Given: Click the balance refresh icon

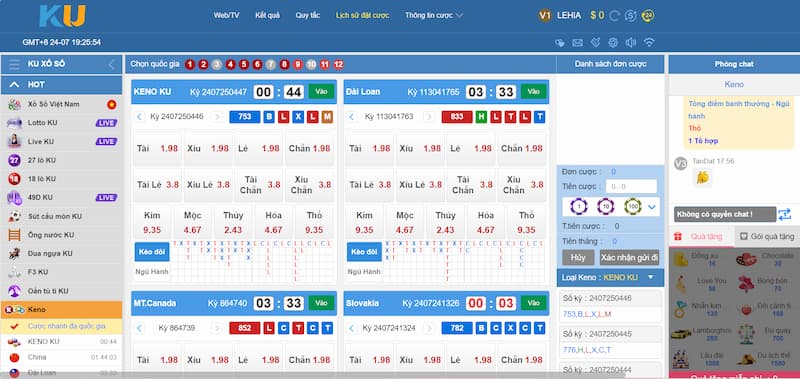Looking at the screenshot, I should click(615, 16).
